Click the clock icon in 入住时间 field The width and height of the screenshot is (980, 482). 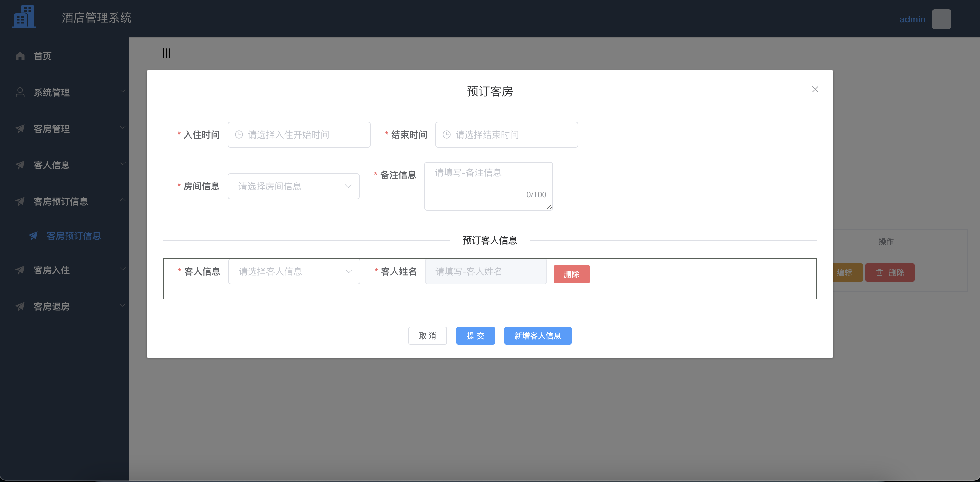(x=239, y=134)
